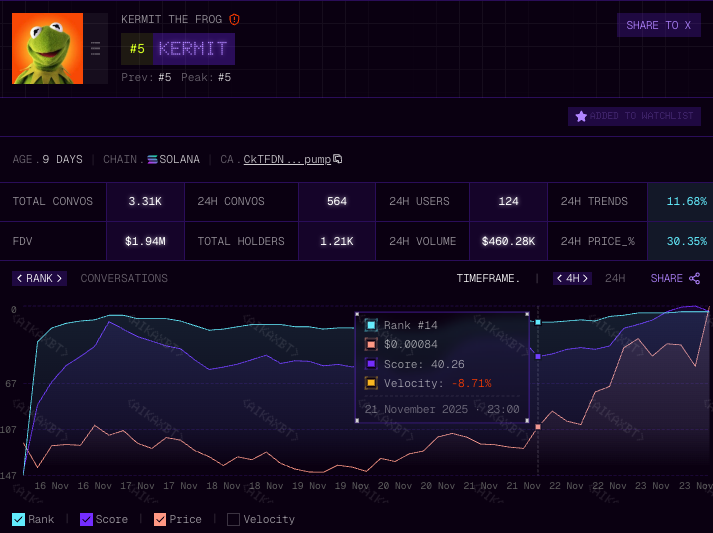Open the CkTFDN...pump contract address link
The width and height of the screenshot is (713, 533).
(x=287, y=159)
